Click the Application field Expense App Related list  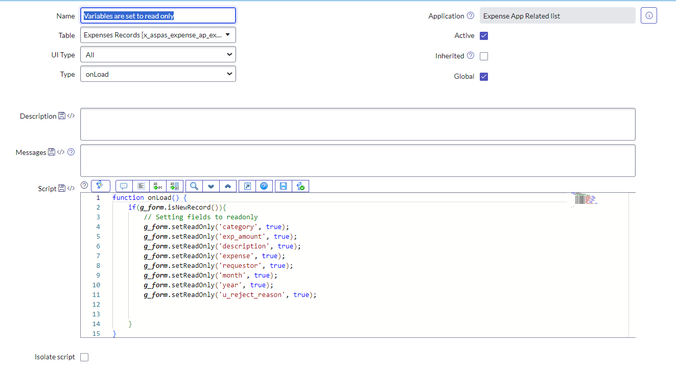pyautogui.click(x=557, y=16)
